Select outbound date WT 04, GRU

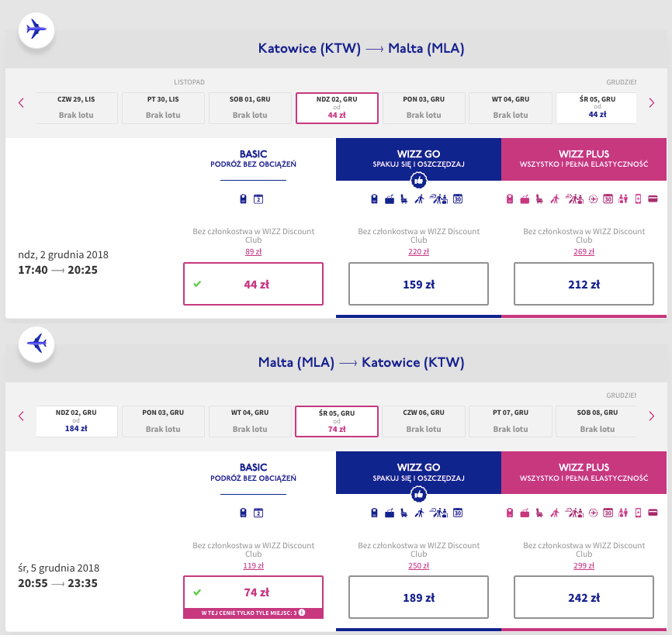coord(511,108)
